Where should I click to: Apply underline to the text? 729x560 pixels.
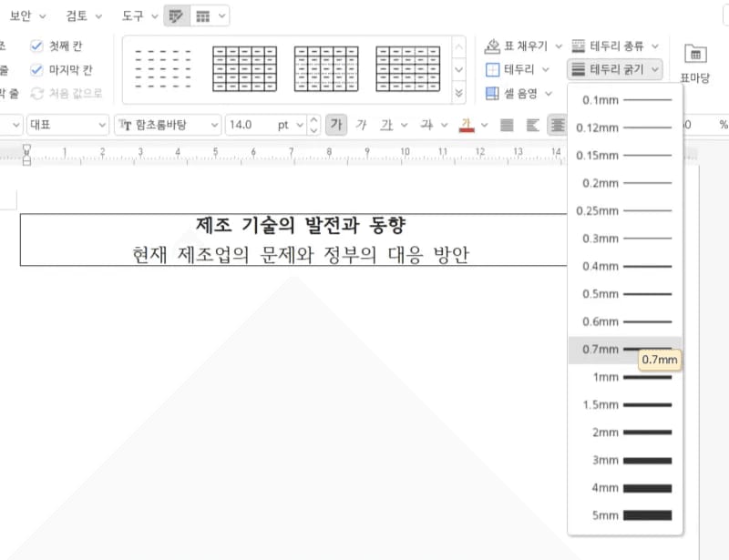[386, 125]
